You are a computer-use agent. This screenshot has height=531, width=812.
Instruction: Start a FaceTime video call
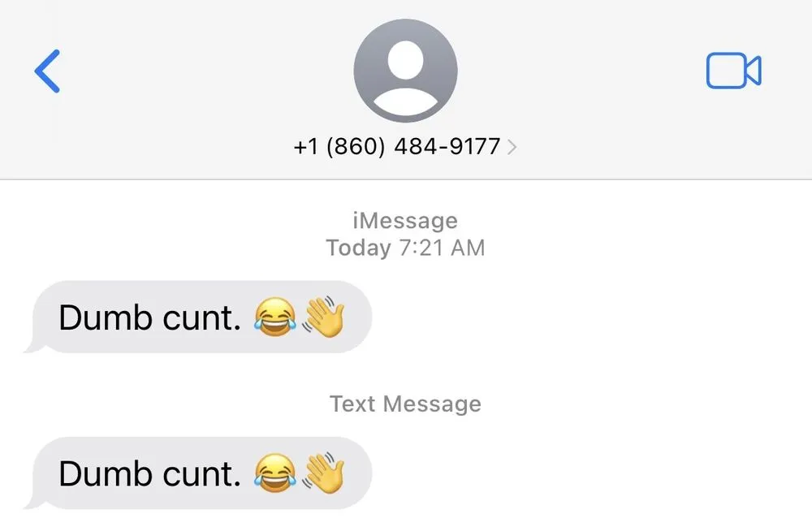pyautogui.click(x=733, y=71)
